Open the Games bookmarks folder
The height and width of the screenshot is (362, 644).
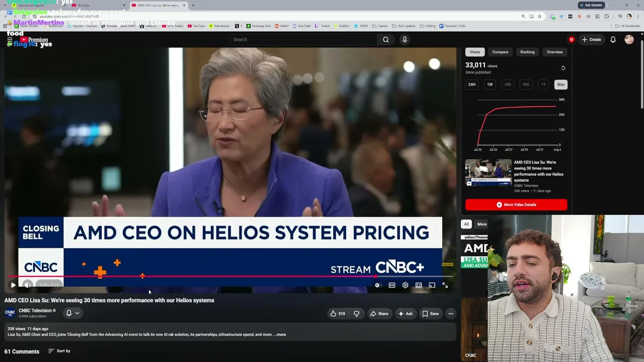(380, 26)
